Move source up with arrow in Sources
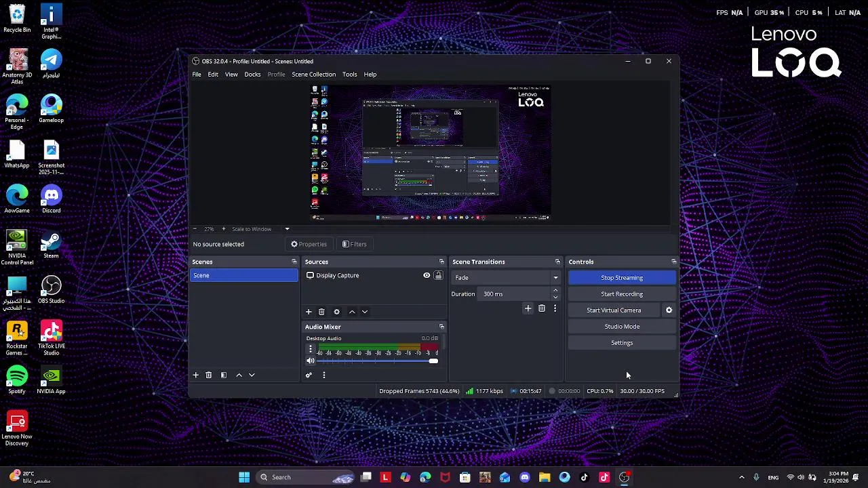868x488 pixels. [x=351, y=312]
